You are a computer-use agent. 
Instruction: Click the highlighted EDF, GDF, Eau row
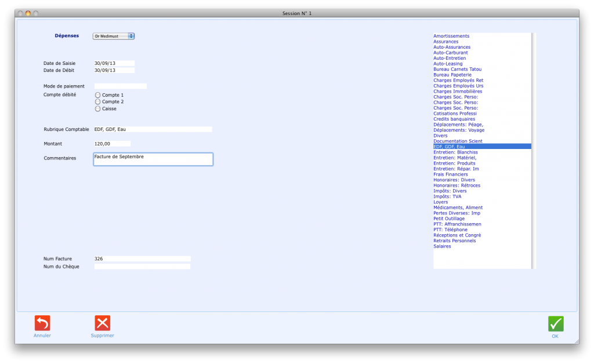(x=482, y=147)
